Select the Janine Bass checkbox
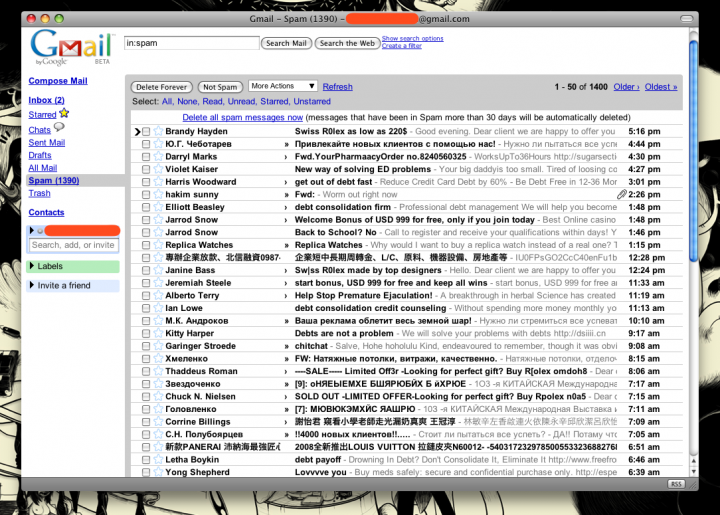Image resolution: width=720 pixels, height=515 pixels. click(x=146, y=270)
